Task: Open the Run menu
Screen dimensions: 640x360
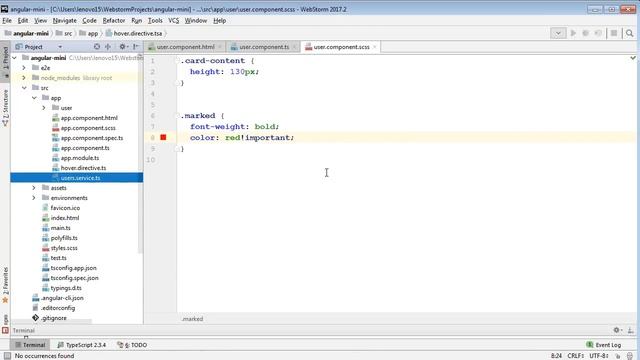Action: (x=136, y=20)
